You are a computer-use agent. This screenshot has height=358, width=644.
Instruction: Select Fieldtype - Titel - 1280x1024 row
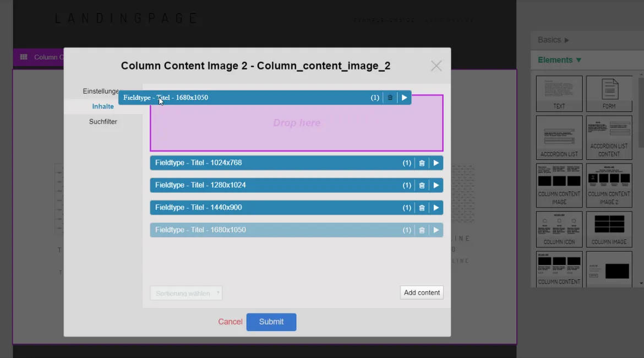[297, 186]
